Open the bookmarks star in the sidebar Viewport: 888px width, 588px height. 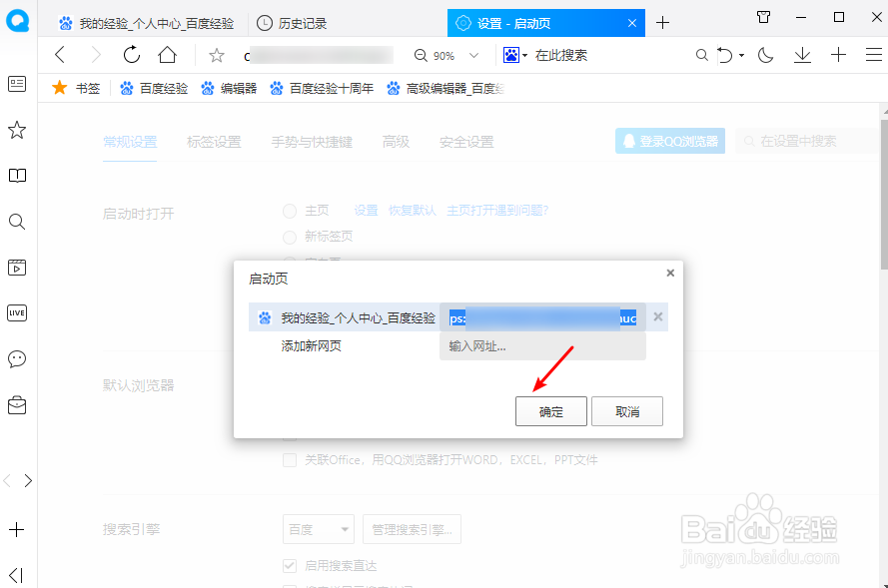pos(16,130)
